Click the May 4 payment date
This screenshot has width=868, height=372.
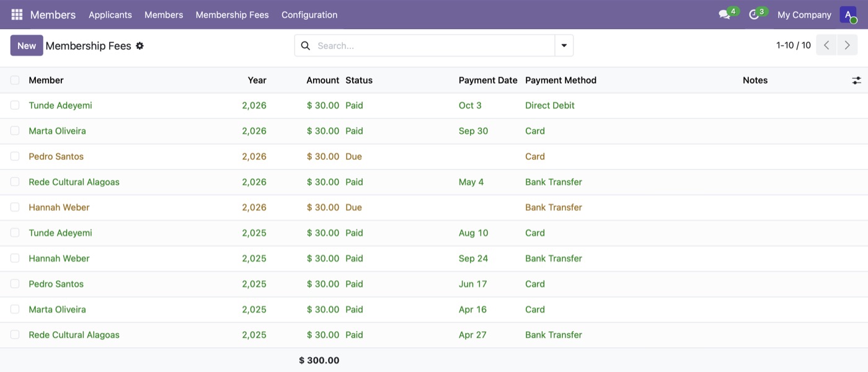471,182
